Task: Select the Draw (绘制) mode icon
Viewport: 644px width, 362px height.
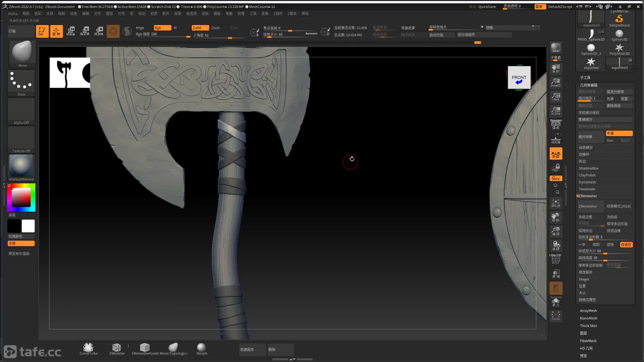Action: 56,31
